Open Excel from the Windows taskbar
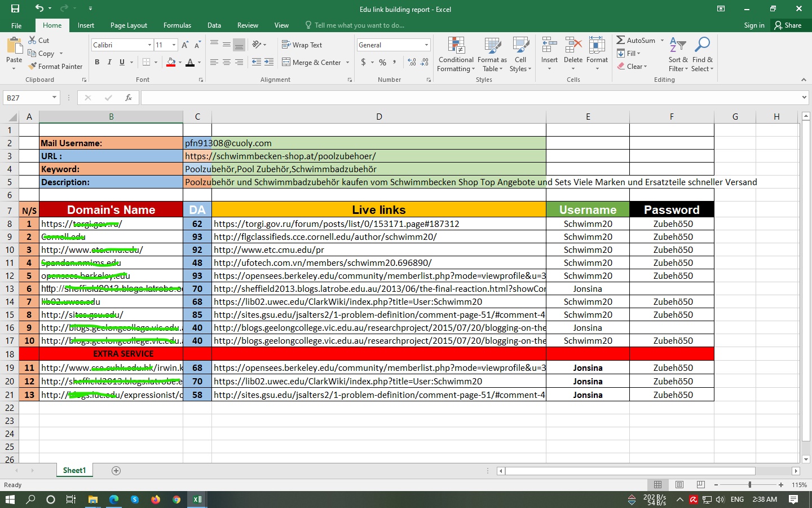The image size is (812, 508). [197, 500]
